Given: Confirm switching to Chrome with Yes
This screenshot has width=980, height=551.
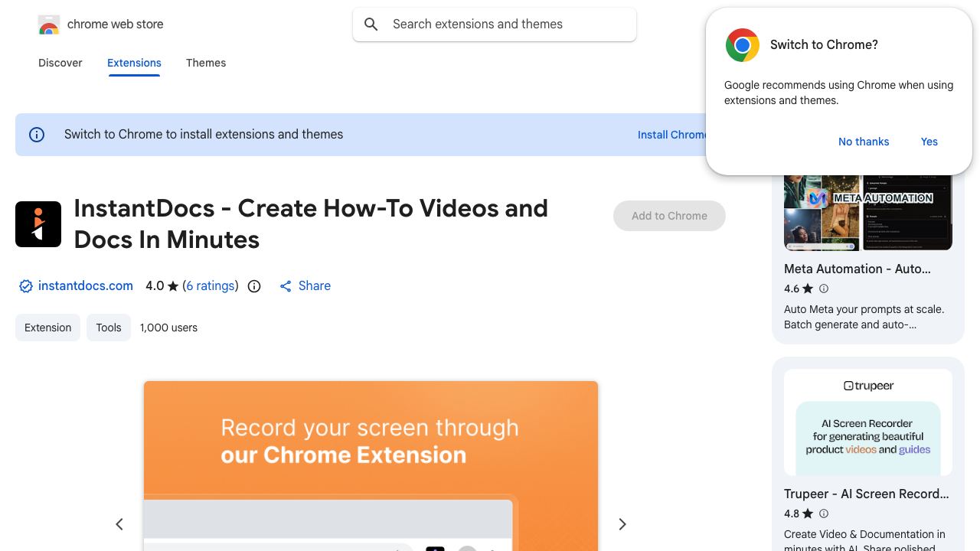Looking at the screenshot, I should click(x=929, y=142).
